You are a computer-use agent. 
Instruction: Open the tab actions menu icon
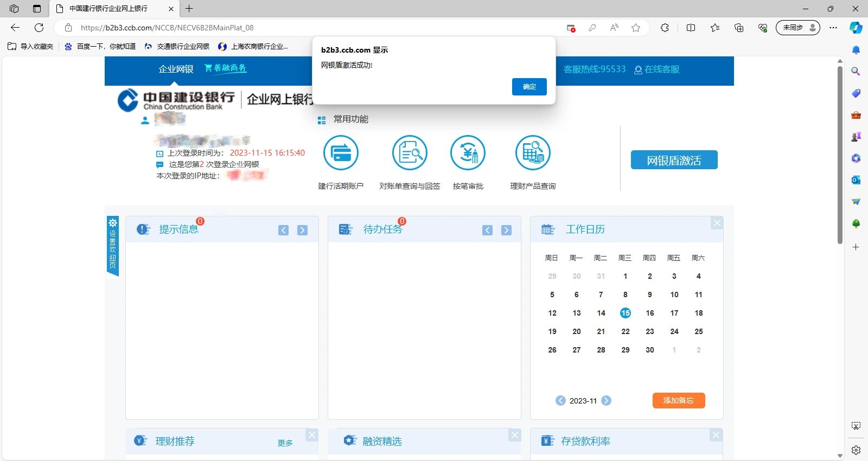tap(37, 9)
